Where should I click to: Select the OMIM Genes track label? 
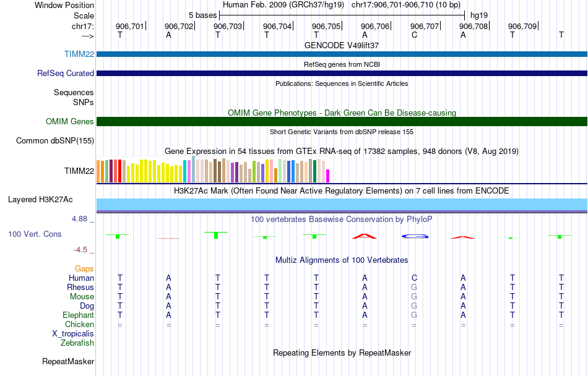(x=69, y=121)
